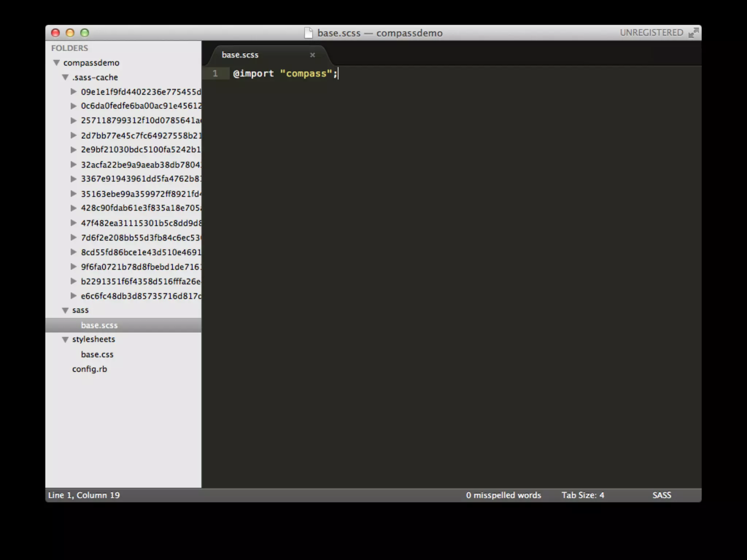This screenshot has height=560, width=747.
Task: Expand the 09e1e1f9fd44 cache folder
Action: [x=74, y=92]
